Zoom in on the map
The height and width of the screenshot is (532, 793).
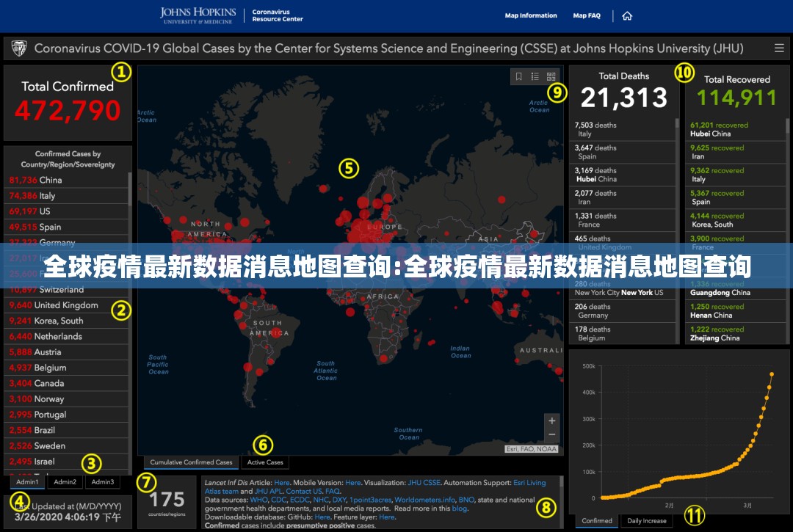551,420
